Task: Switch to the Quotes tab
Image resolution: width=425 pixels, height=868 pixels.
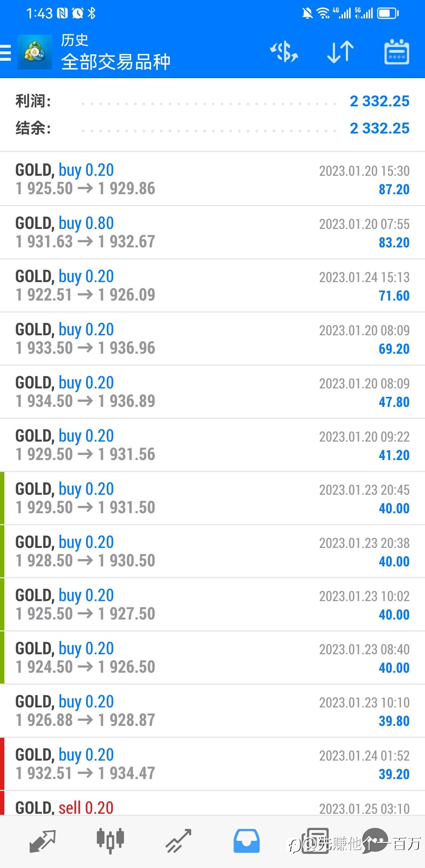Action: click(42, 841)
